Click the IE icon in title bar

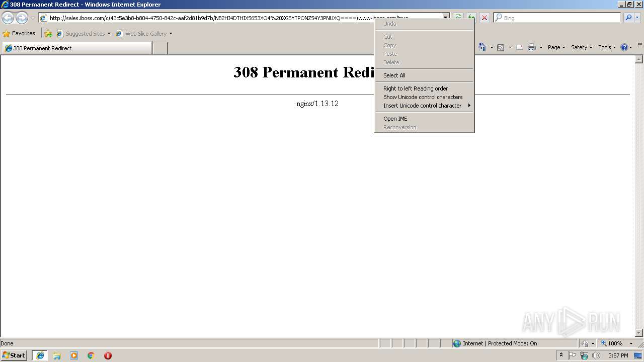tap(5, 5)
